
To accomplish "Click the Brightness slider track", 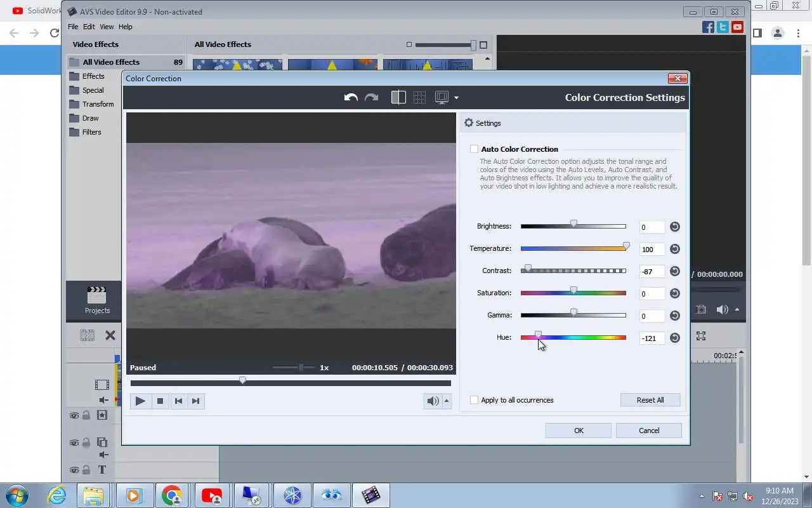I will point(573,226).
